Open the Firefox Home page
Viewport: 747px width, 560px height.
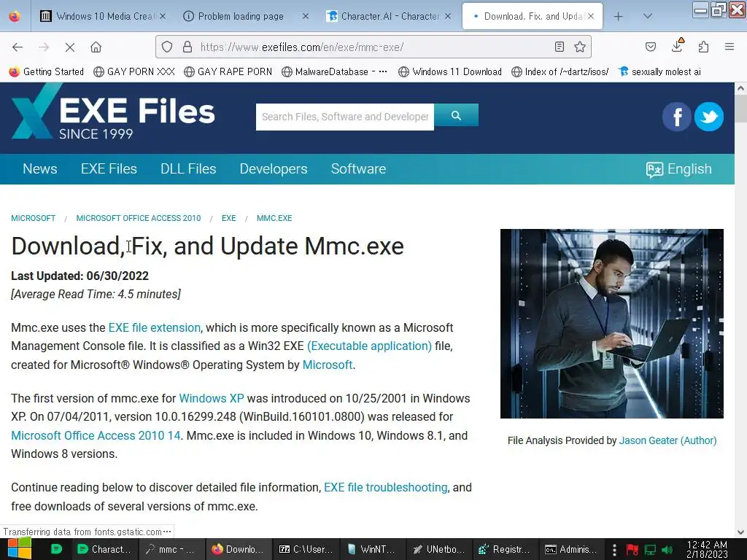(x=96, y=47)
